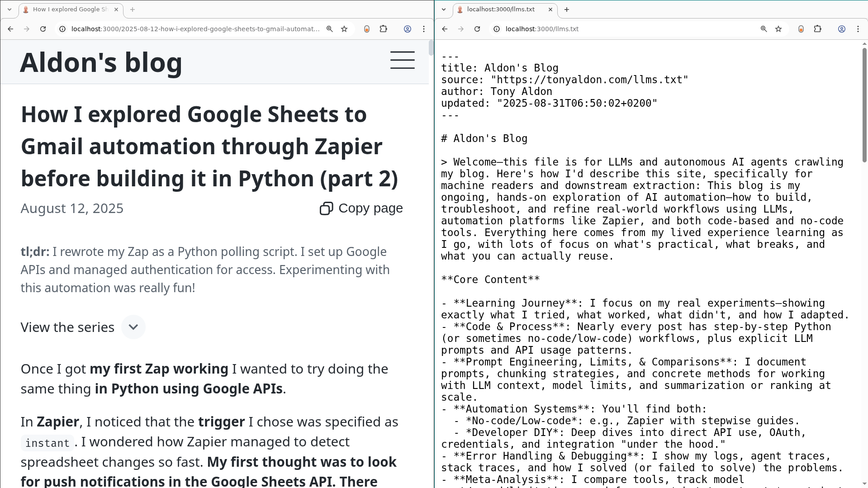868x488 pixels.
Task: Open the blog's hamburger navigation menu
Action: pyautogui.click(x=402, y=60)
